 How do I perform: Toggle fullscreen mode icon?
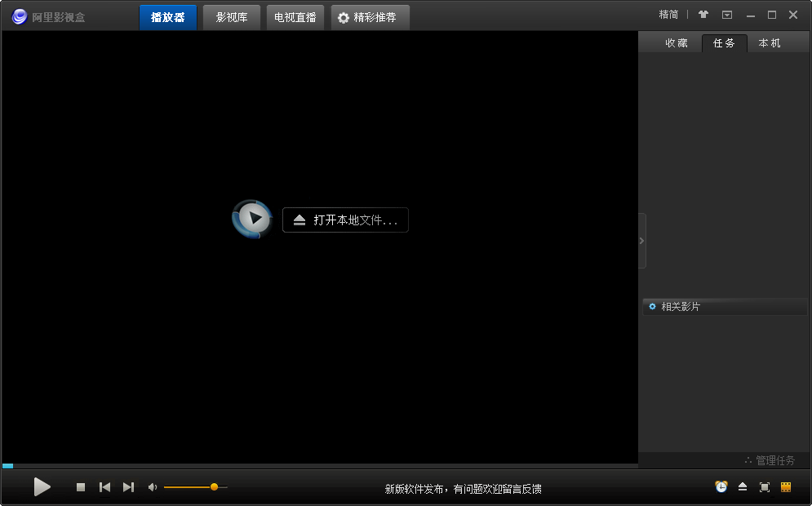click(x=765, y=487)
